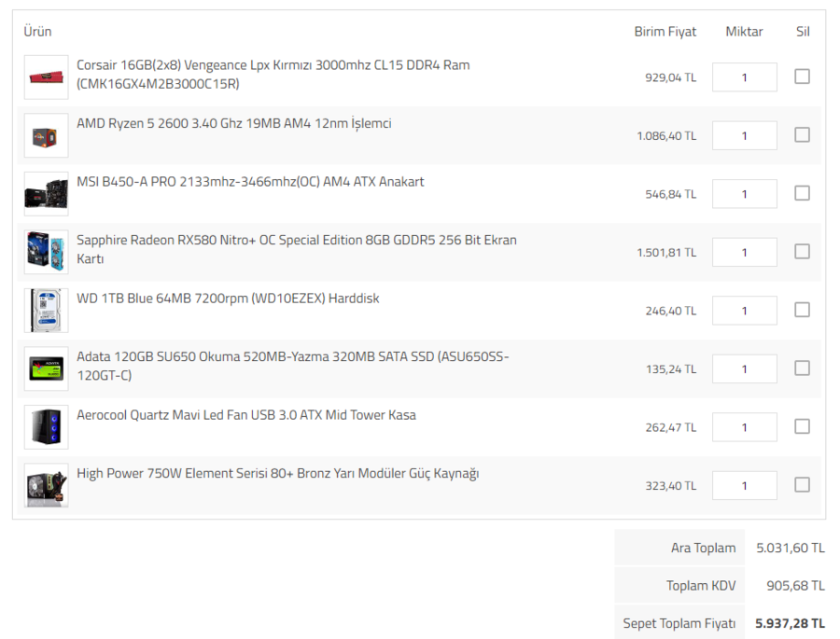Open the Corsair 16GB Vengeance Lpx product link
Viewport: 840px width, 639px height.
[x=273, y=65]
